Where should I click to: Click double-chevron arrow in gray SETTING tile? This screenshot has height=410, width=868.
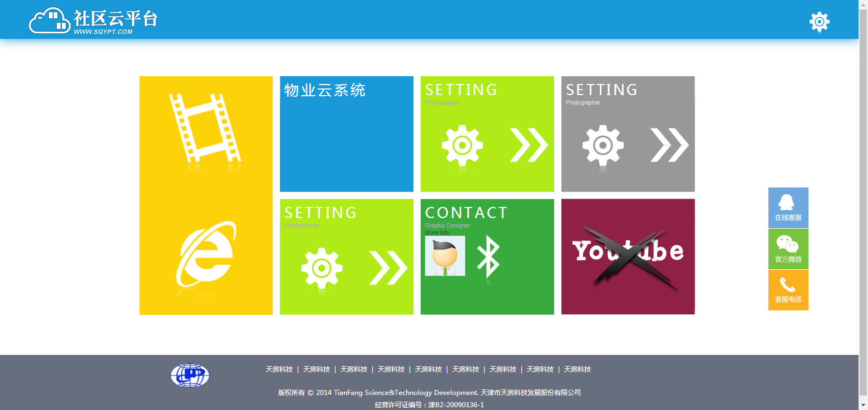point(669,145)
